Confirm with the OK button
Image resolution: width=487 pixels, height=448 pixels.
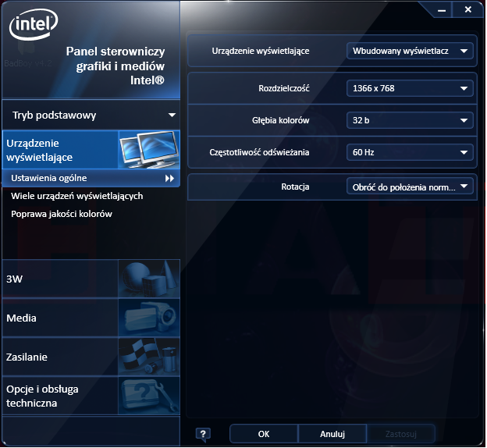point(264,434)
